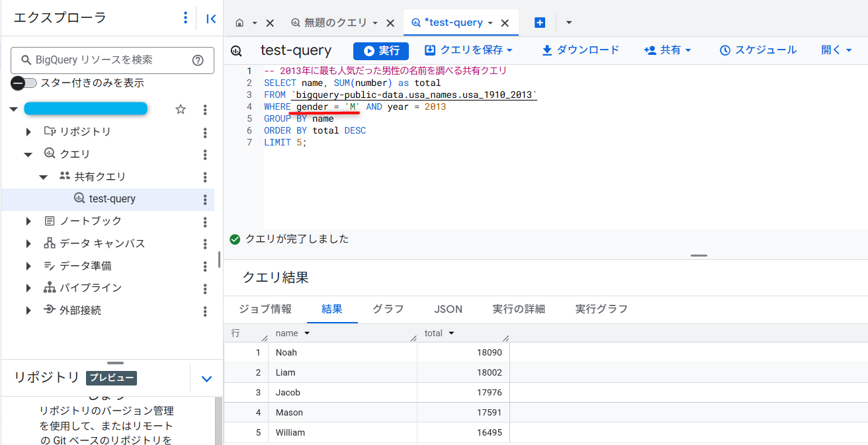This screenshot has width=868, height=445.
Task: Expand the ノートブック tree node
Action: pos(28,222)
